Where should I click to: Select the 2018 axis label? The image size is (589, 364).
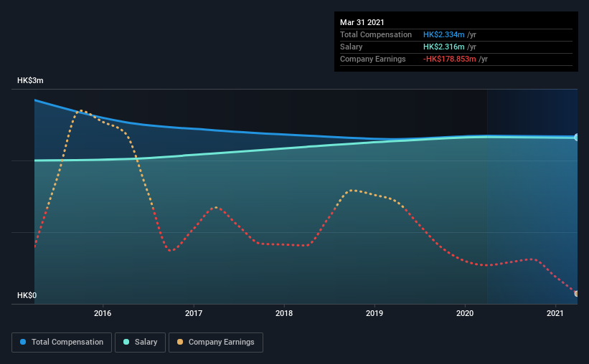(284, 313)
